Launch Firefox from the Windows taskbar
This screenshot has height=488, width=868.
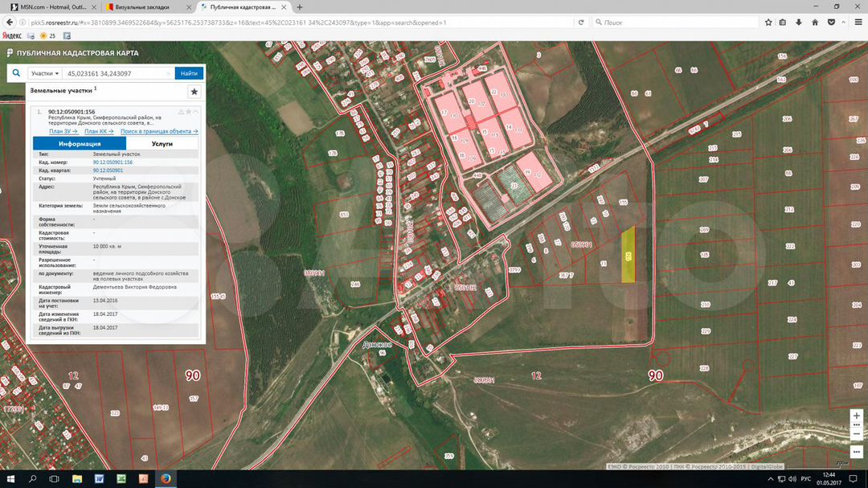coord(166,478)
